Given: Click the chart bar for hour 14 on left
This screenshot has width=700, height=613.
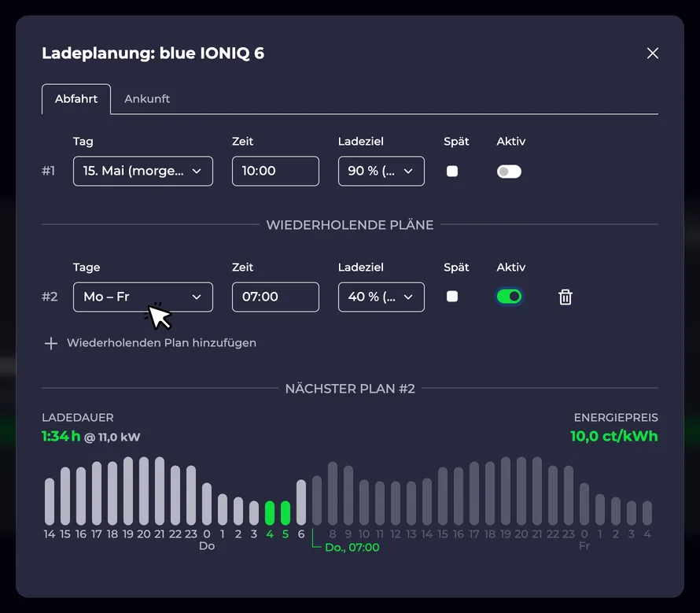Looking at the screenshot, I should (x=50, y=501).
